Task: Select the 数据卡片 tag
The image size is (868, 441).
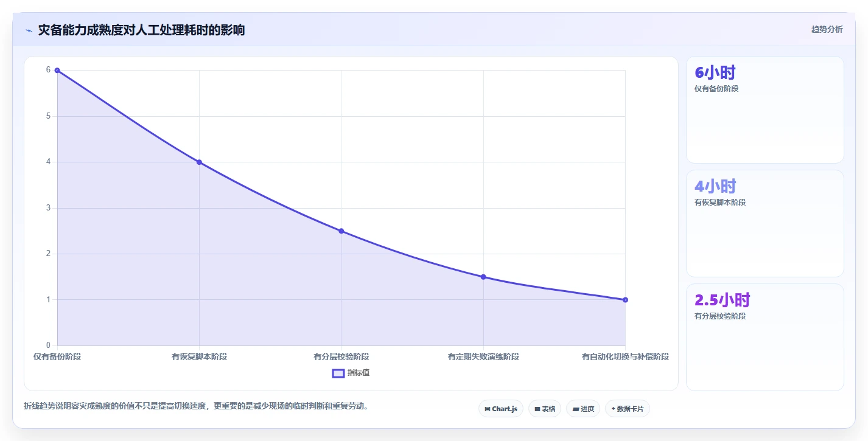Action: tap(627, 409)
